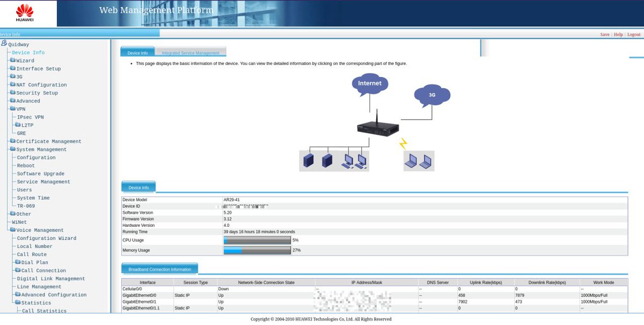Open Software Upgrade tree item
This screenshot has height=325, width=644.
(x=41, y=174)
